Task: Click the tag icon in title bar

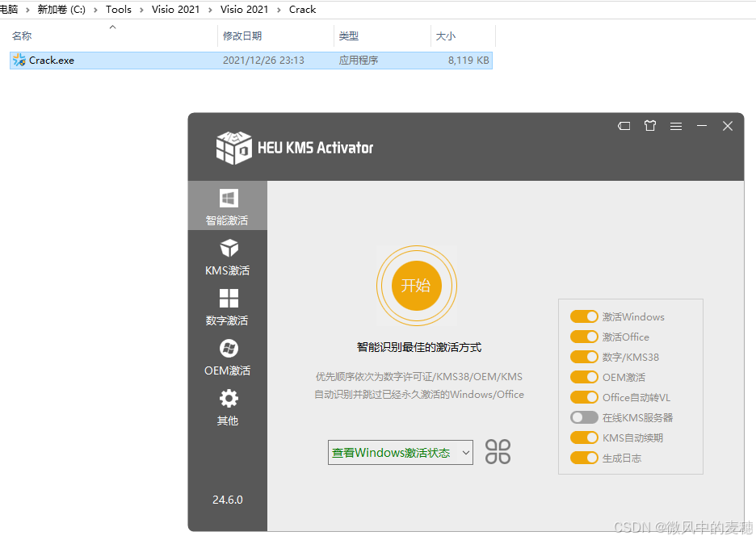Action: tap(624, 126)
